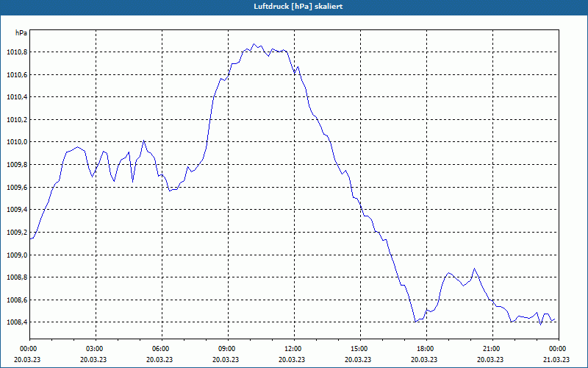
Task: Click the 1008,4 y-axis label
Action: pos(17,322)
